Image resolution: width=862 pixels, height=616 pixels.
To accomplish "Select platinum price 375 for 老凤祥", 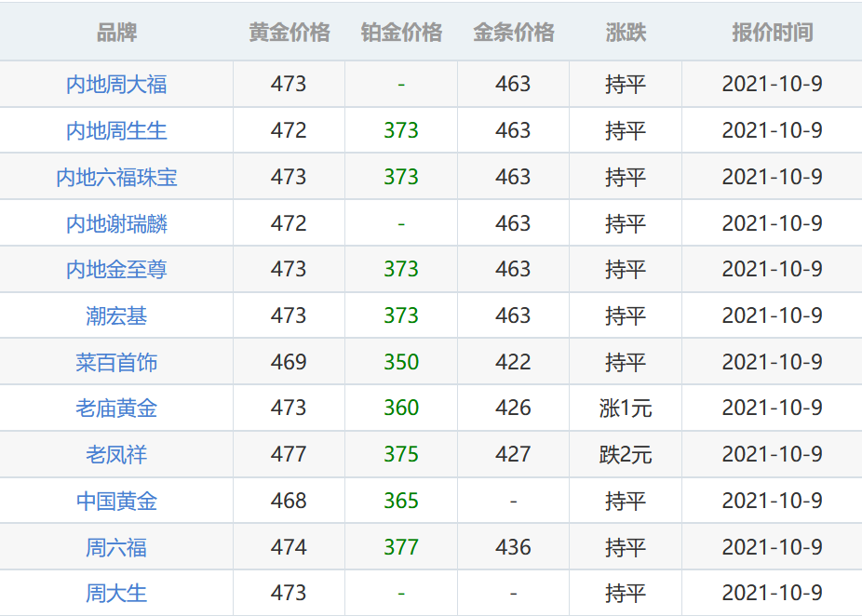I will 401,454.
